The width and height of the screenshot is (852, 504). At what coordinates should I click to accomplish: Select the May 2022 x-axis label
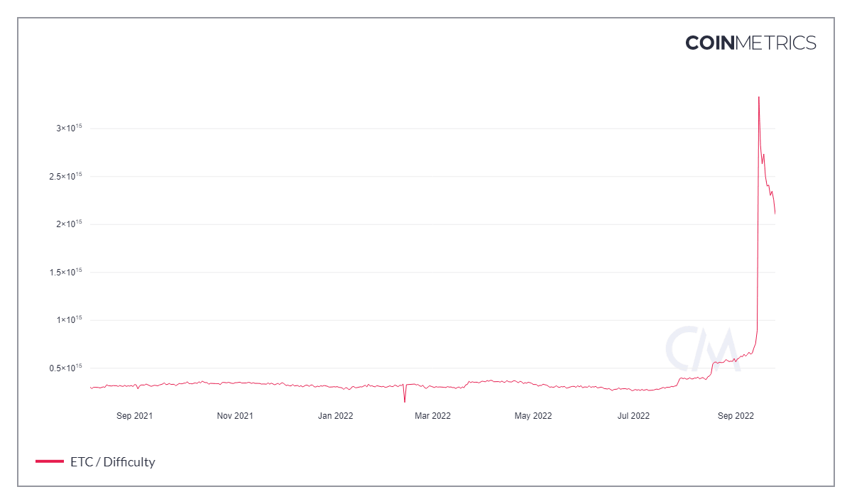pyautogui.click(x=533, y=416)
